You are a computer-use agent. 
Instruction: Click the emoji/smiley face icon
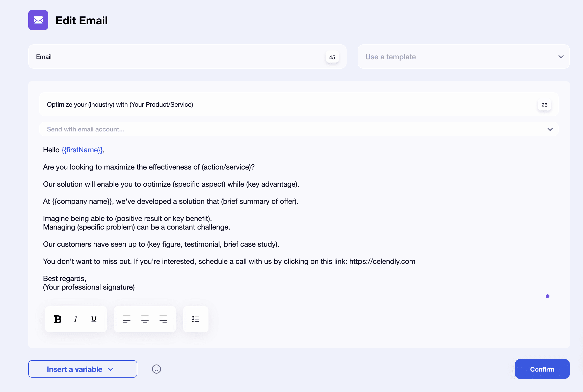click(x=156, y=369)
